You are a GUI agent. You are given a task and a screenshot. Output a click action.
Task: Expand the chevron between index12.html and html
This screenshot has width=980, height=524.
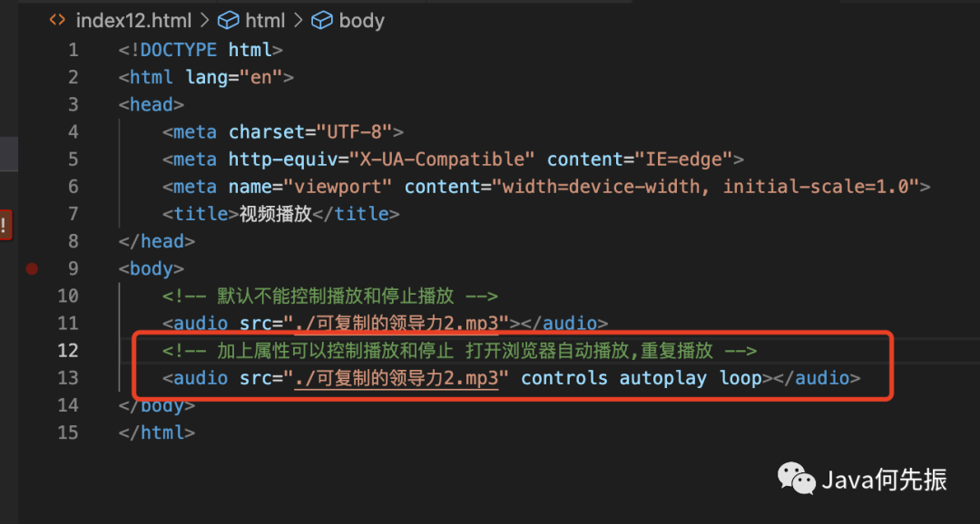pyautogui.click(x=204, y=20)
